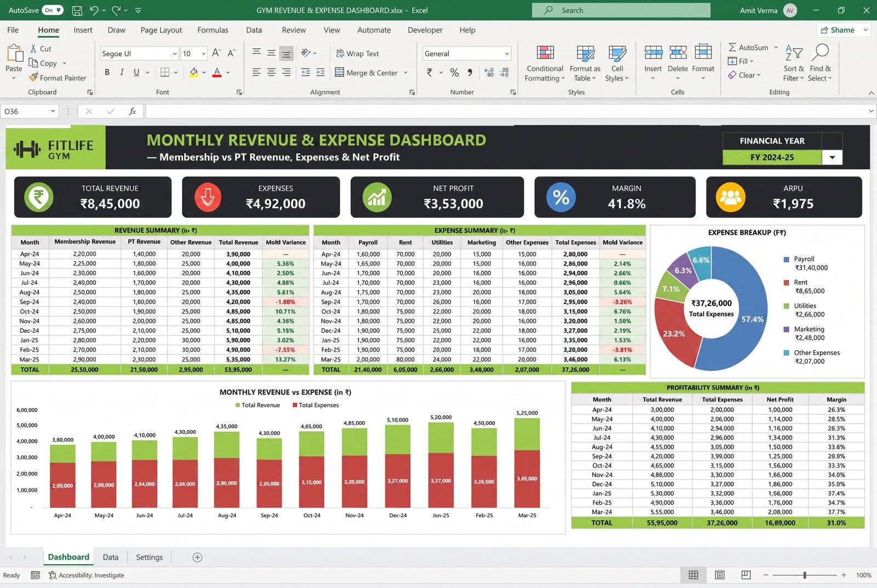Viewport: 877px width, 588px height.
Task: Open the font name Segoe UI dropdown
Action: [x=175, y=54]
